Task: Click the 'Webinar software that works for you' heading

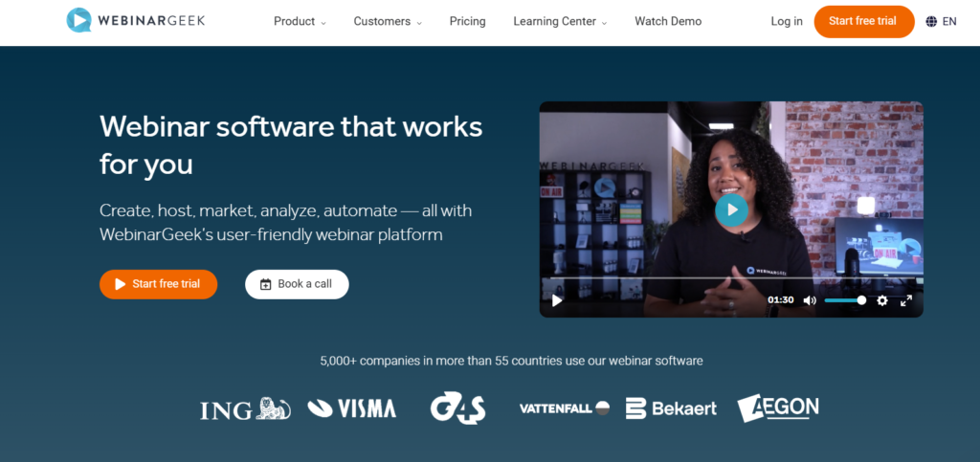Action: [291, 145]
